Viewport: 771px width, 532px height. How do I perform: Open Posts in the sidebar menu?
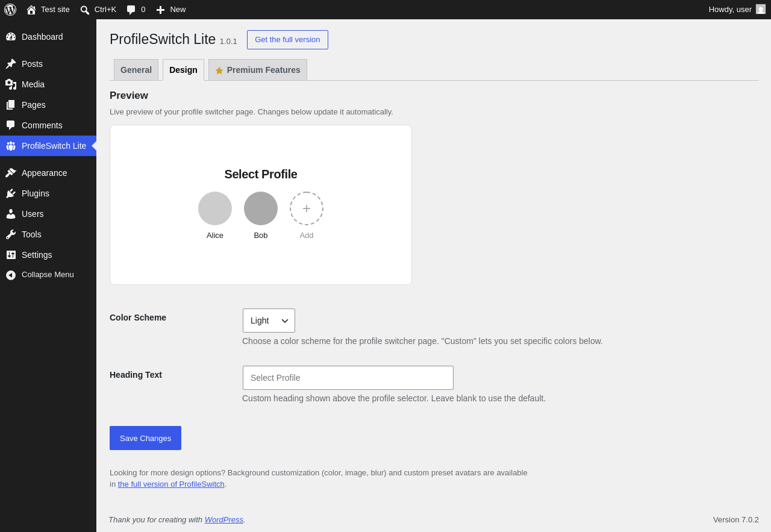coord(48,64)
